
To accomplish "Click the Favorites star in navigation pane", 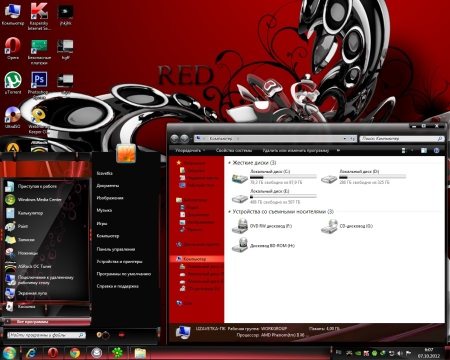I will 179,163.
